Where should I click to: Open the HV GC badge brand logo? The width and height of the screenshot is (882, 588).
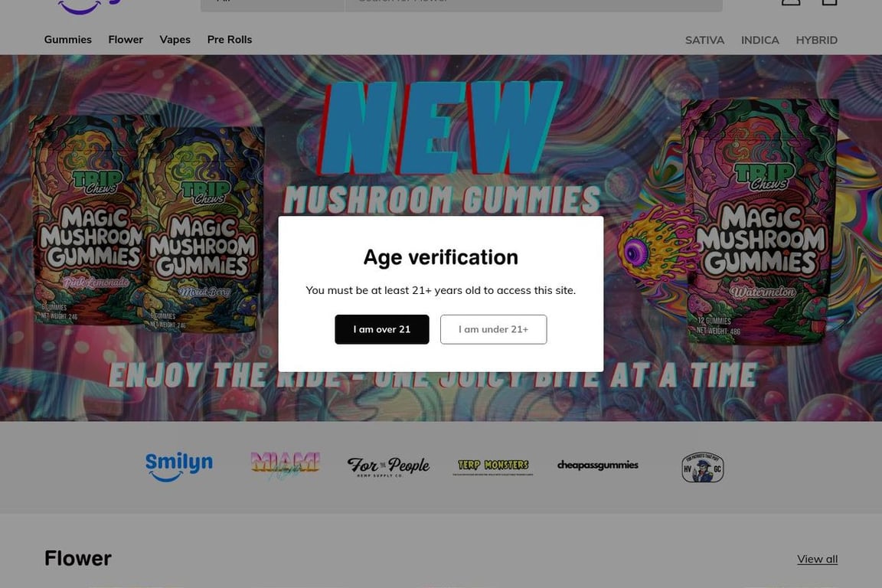[x=703, y=467]
